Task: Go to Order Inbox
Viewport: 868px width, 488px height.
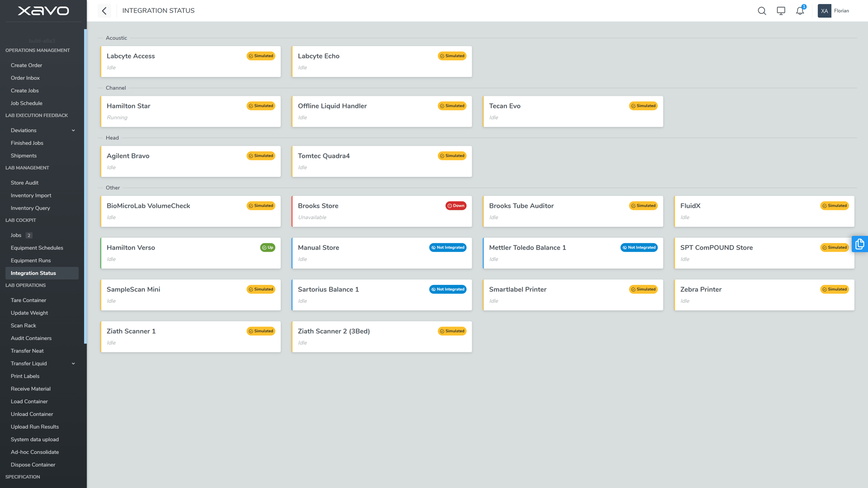Action: [x=25, y=78]
